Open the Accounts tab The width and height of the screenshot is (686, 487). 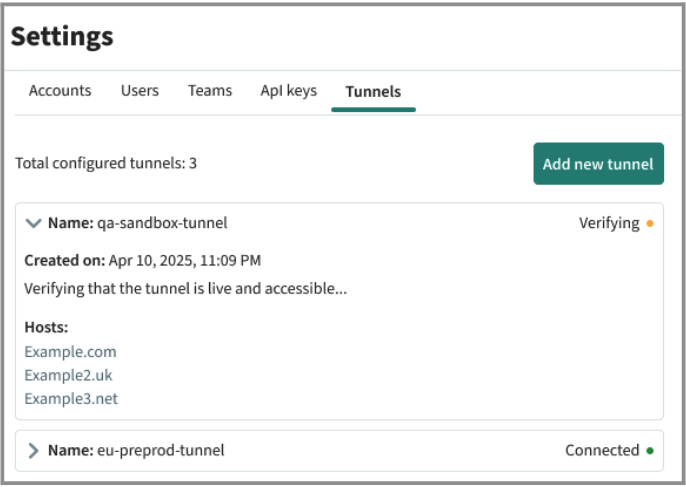pyautogui.click(x=60, y=91)
